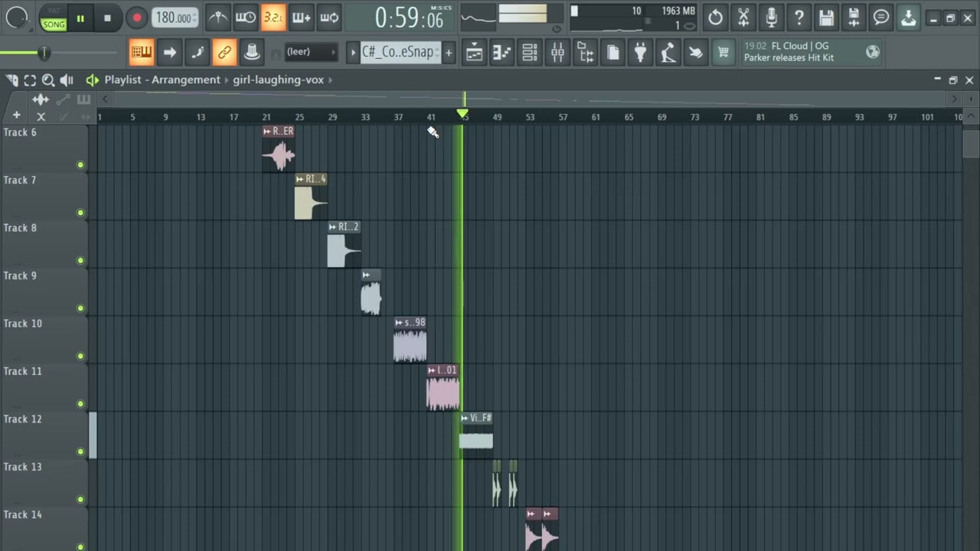Open the Piano roll view icon
Image resolution: width=980 pixels, height=551 pixels.
tap(502, 52)
